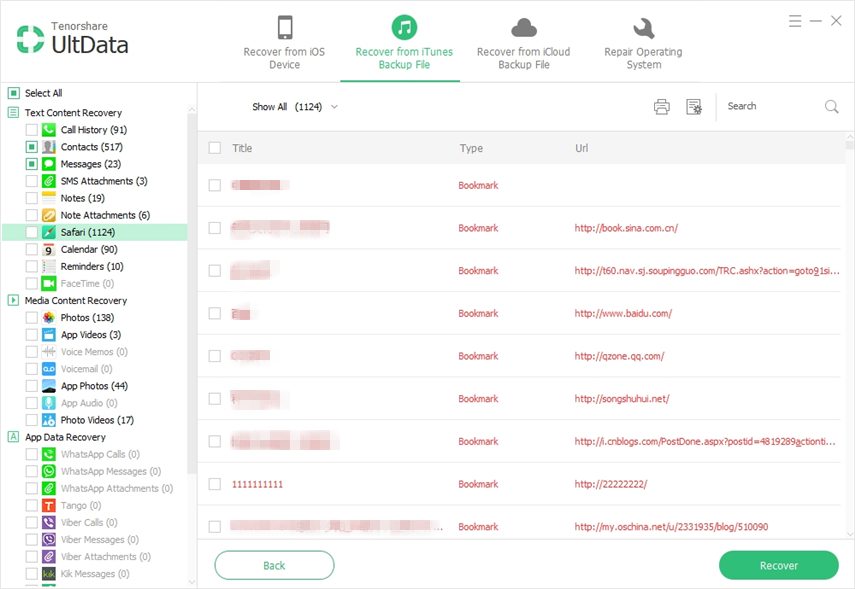Switch to Repair Operating System tab
The height and width of the screenshot is (589, 855).
point(643,43)
